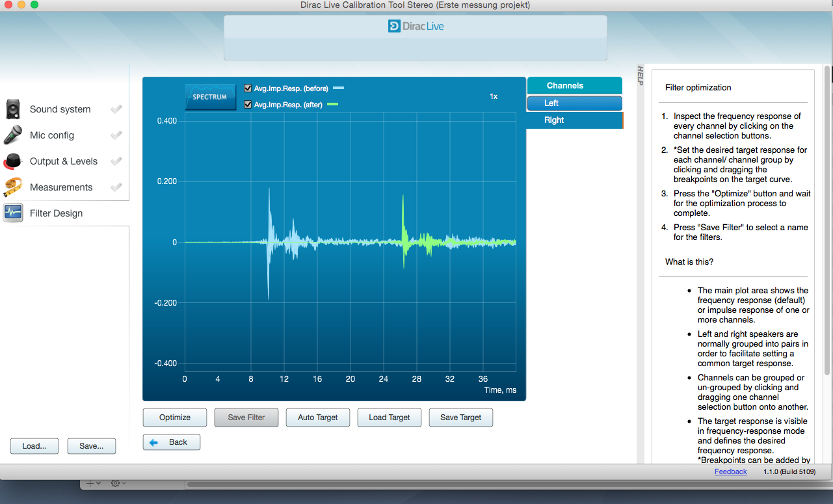Click the checkmark next to Mic config
833x504 pixels.
point(116,135)
